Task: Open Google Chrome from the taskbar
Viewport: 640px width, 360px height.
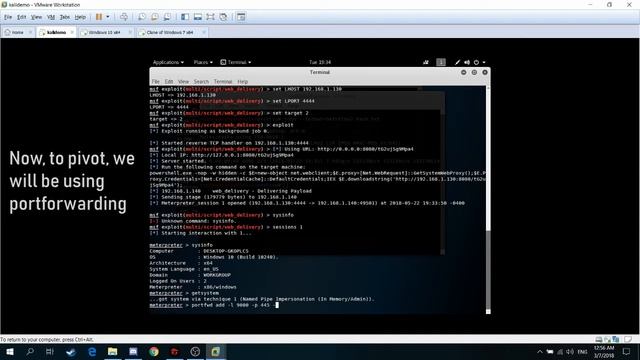Action: [154, 351]
